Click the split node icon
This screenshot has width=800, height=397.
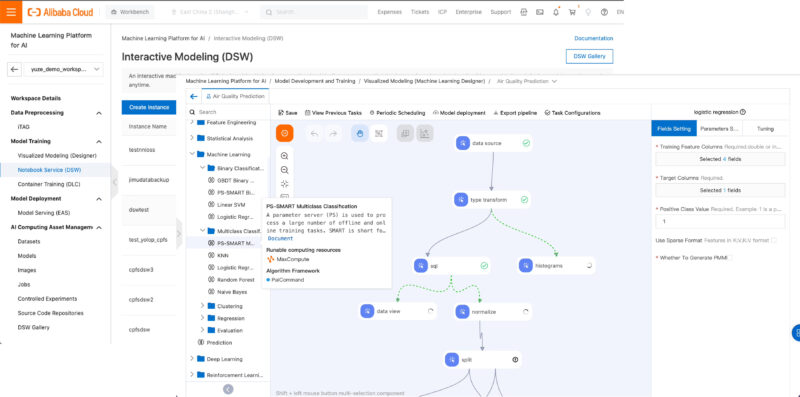tap(452, 360)
